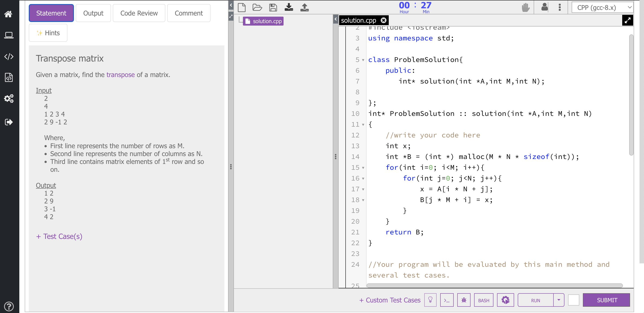This screenshot has height=313, width=644.
Task: Check the checkbox beside SUBMIT
Action: tap(573, 300)
